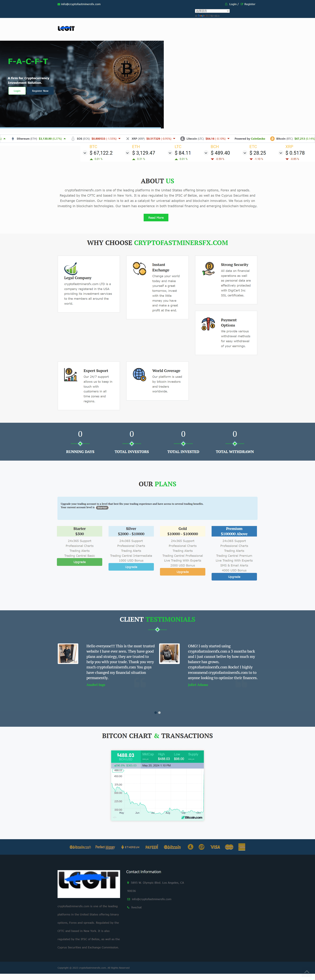Click Upgrade under the Premium plan
Viewport: 315px width, 980px height.
234,577
